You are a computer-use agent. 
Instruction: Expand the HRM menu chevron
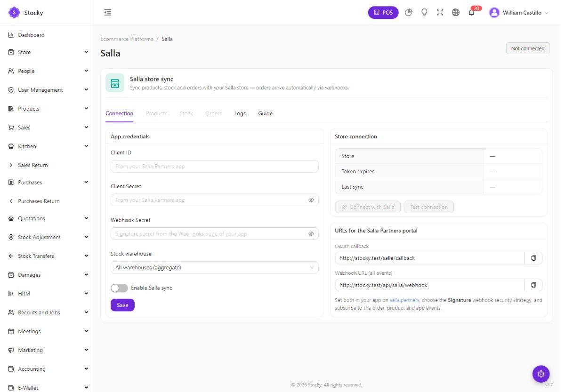86,294
